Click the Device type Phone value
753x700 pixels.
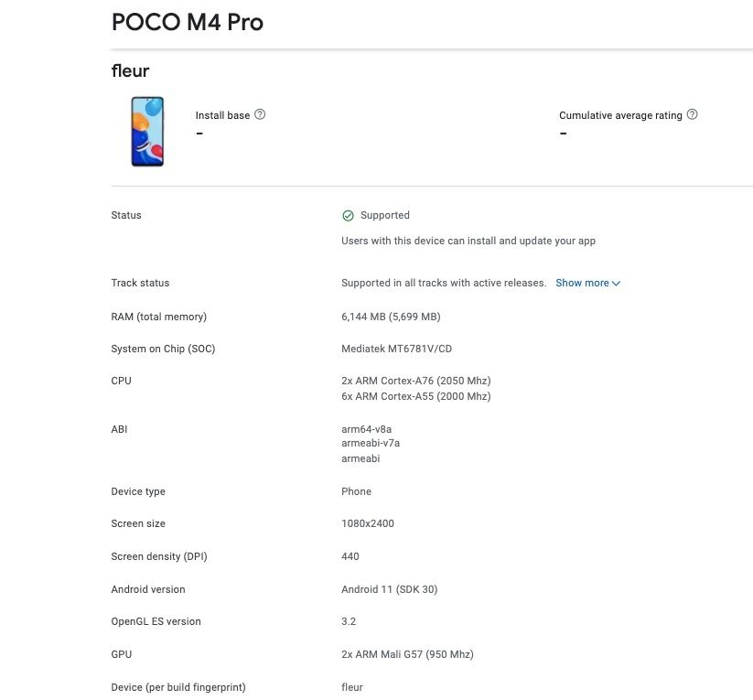(x=356, y=491)
